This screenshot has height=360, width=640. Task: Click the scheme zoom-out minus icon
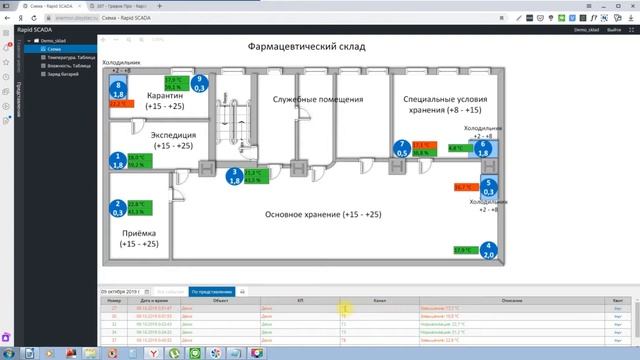pos(116,40)
